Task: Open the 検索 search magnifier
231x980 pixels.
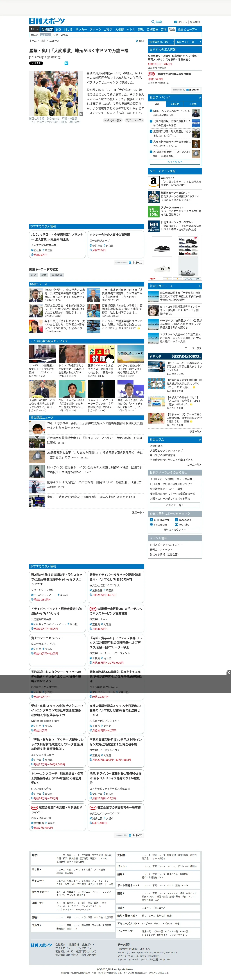Action: (153, 22)
